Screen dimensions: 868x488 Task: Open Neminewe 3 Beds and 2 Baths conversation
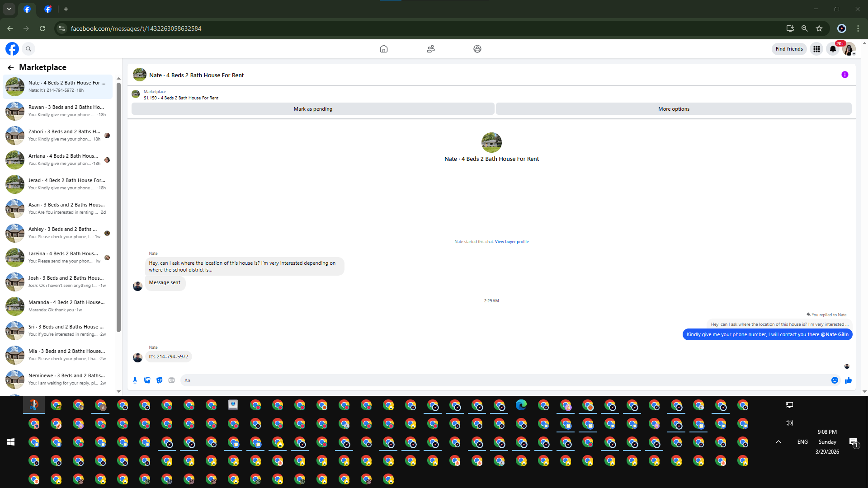[58, 380]
